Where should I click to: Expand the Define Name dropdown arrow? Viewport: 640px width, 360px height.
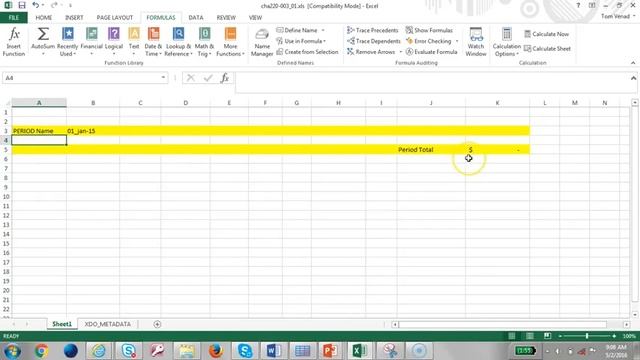pyautogui.click(x=323, y=30)
